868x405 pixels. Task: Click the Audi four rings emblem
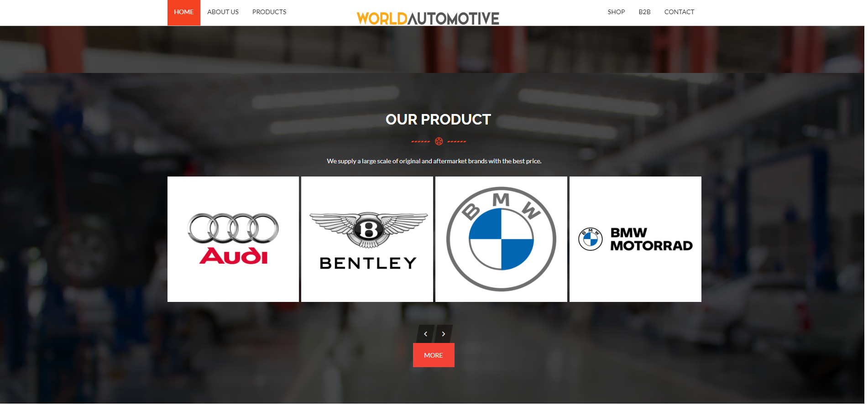point(233,228)
